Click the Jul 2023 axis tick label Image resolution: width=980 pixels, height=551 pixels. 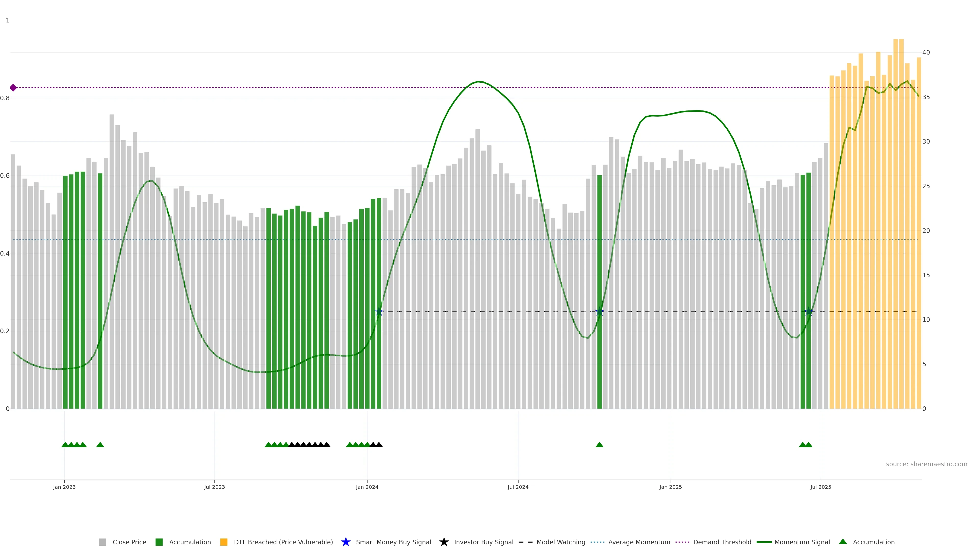coord(214,487)
